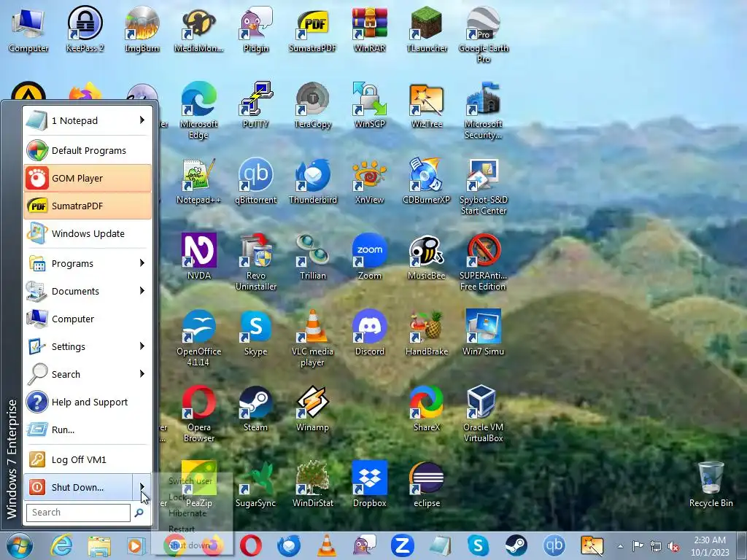Screen dimensions: 747x560
Task: Expand the Search submenu arrow
Action: tap(142, 374)
